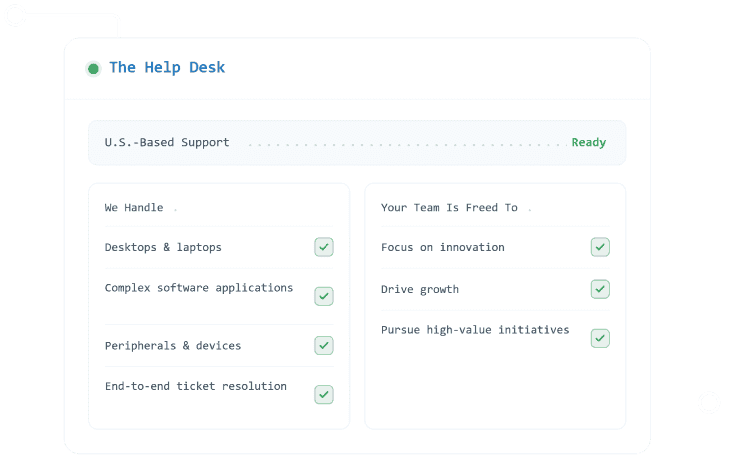Click the 'End-to-end ticket resolution' text

(196, 386)
